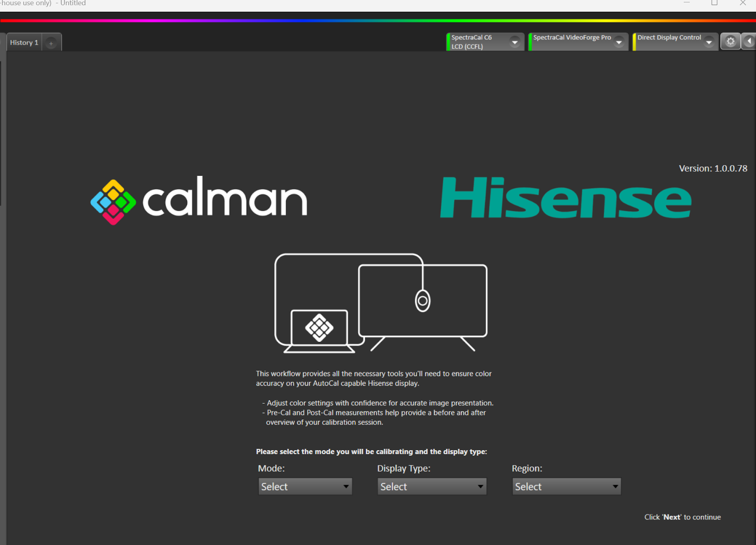Click the Version: 1.0.0.78 text
756x545 pixels.
(713, 168)
